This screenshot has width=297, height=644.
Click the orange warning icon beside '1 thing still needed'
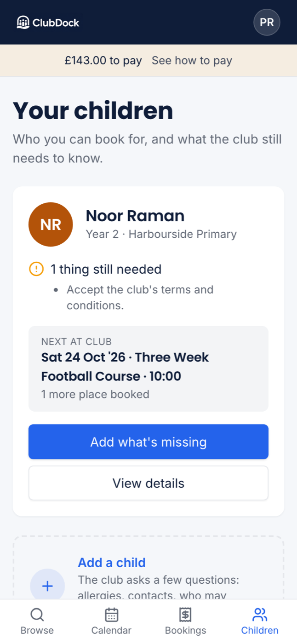[x=36, y=269]
